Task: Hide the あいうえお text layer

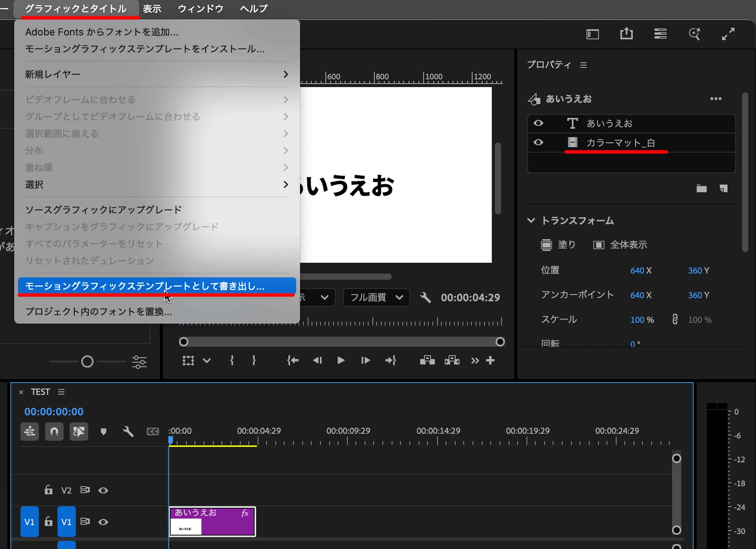Action: coord(538,123)
